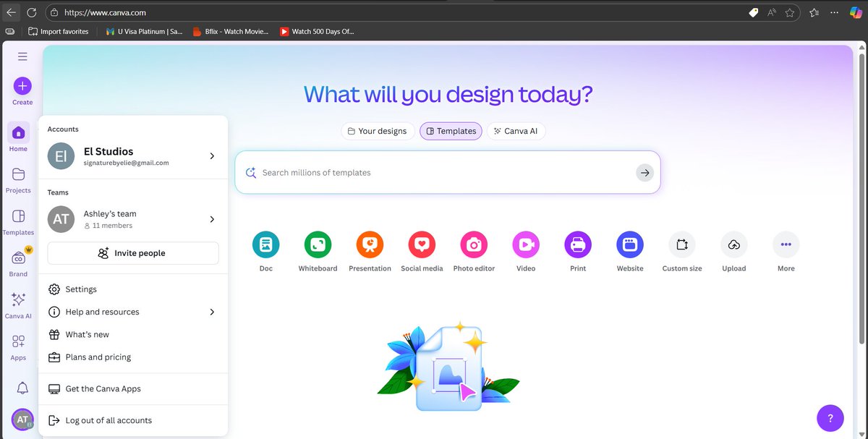
Task: Log out of all accounts
Action: (133, 420)
